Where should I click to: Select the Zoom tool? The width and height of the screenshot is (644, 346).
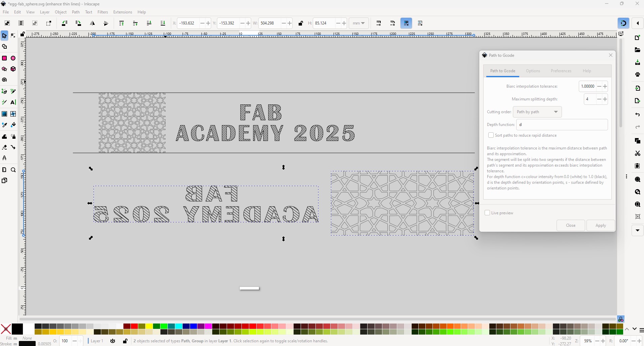pos(13,170)
